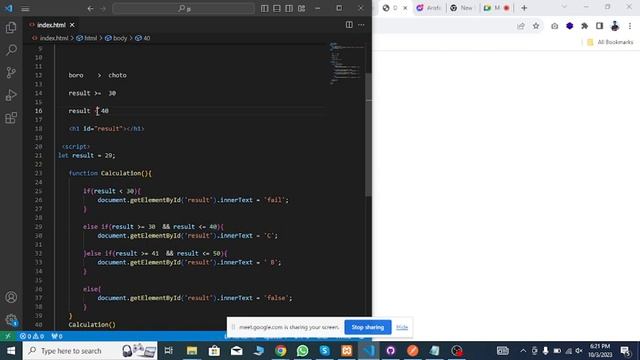Open errors and warnings in status bar
The height and width of the screenshot is (360, 640).
click(32, 336)
